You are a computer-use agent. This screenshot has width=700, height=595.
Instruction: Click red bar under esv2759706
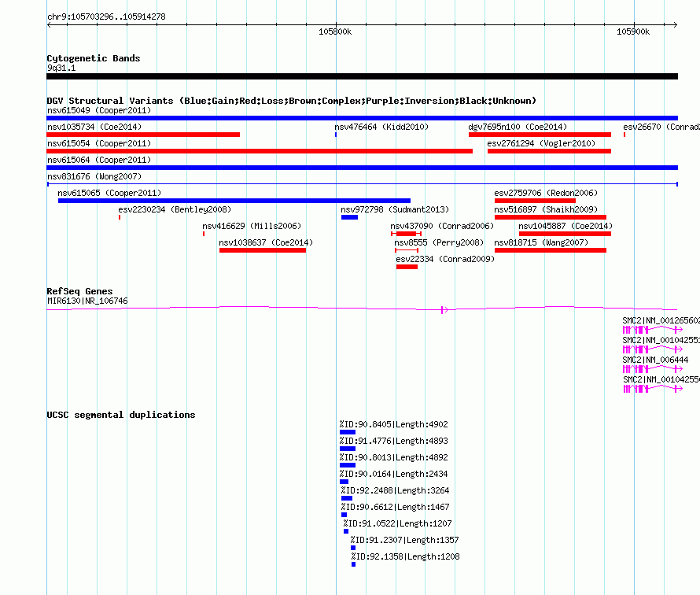point(535,201)
